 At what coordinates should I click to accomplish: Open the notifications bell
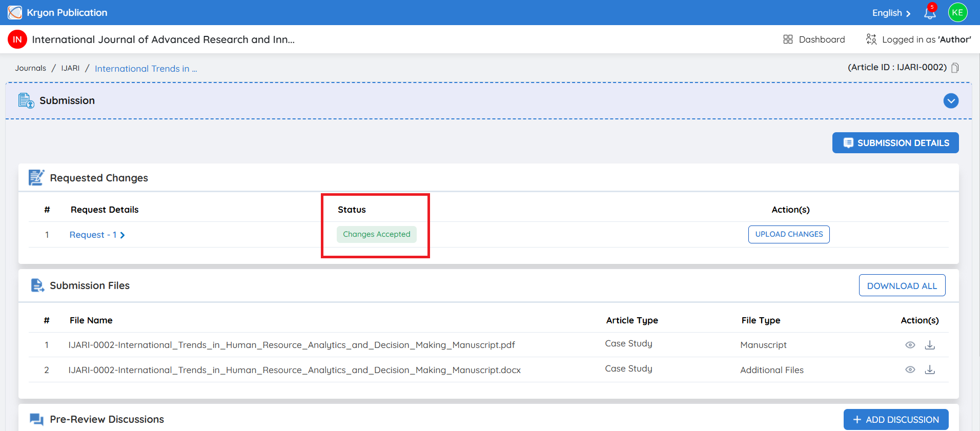click(x=930, y=13)
